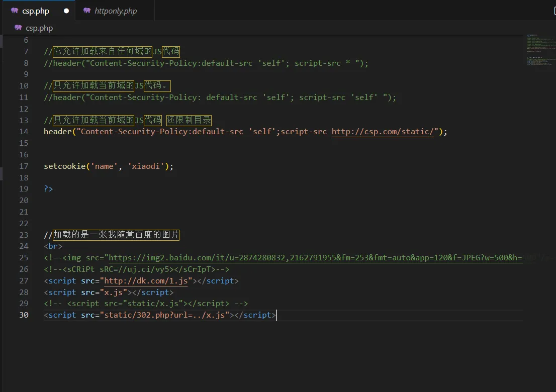Viewport: 556px width, 392px height.
Task: Click the commented static/x.js script on line 29
Action: (146, 304)
